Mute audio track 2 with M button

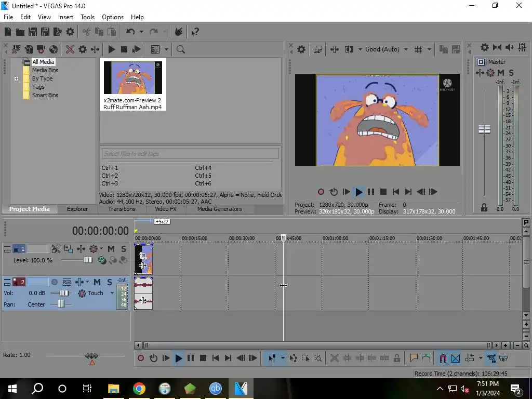[x=97, y=282]
